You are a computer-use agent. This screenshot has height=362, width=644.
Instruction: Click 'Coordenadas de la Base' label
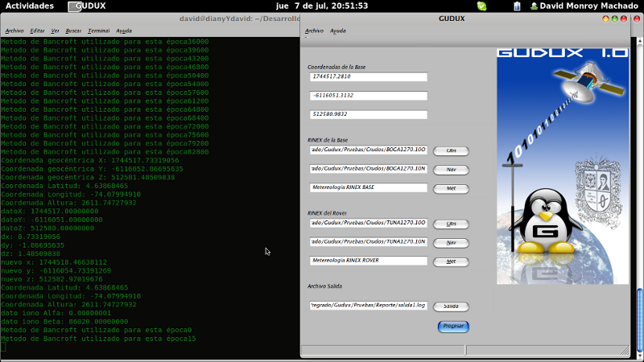(336, 67)
